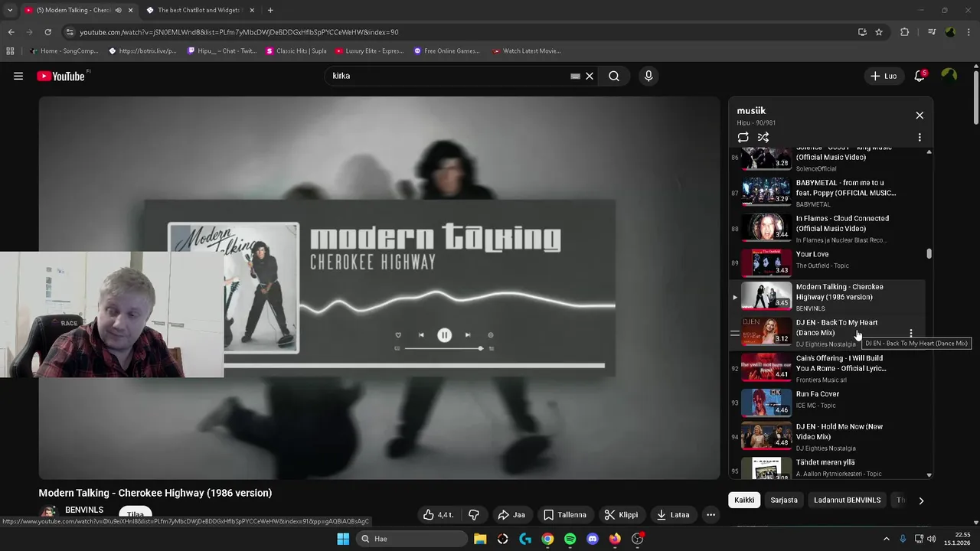Open a new browser tab with plus
980x551 pixels.
(270, 10)
